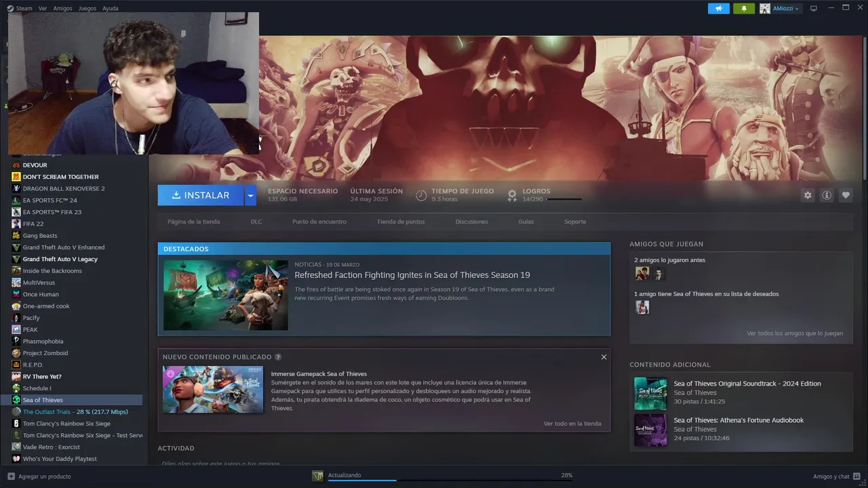This screenshot has height=488, width=868.
Task: Open the DLC tab
Action: point(256,222)
